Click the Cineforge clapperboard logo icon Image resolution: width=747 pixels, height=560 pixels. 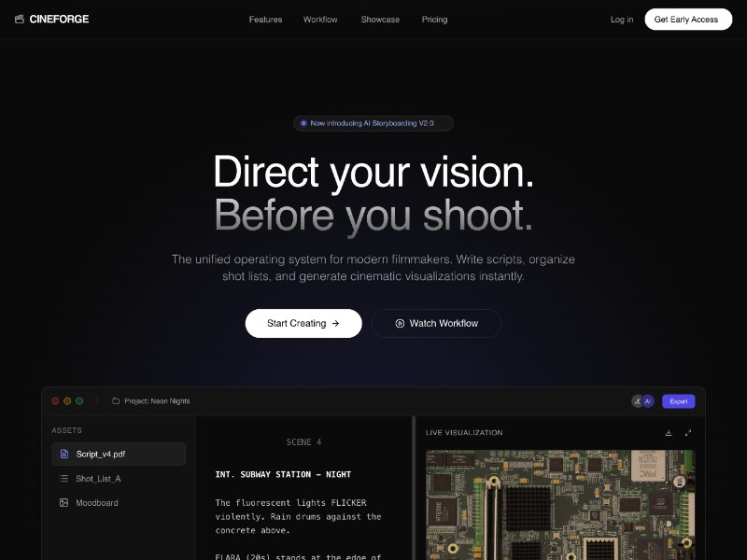pos(20,19)
